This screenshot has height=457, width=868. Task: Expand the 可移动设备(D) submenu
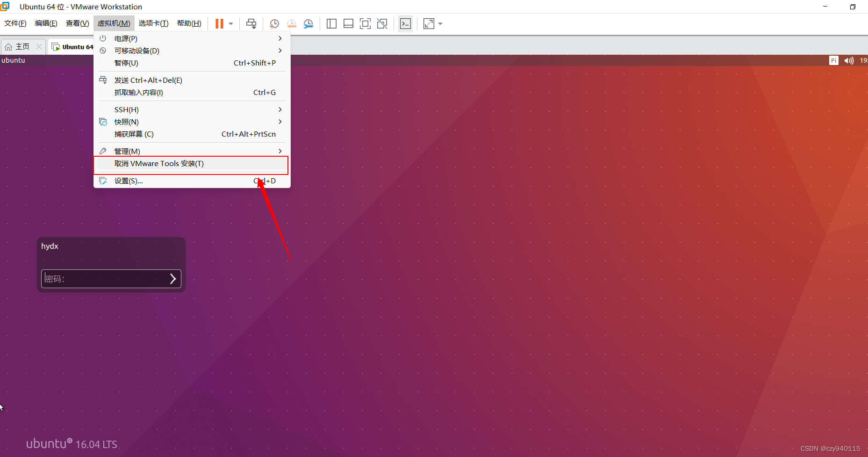[x=192, y=51]
